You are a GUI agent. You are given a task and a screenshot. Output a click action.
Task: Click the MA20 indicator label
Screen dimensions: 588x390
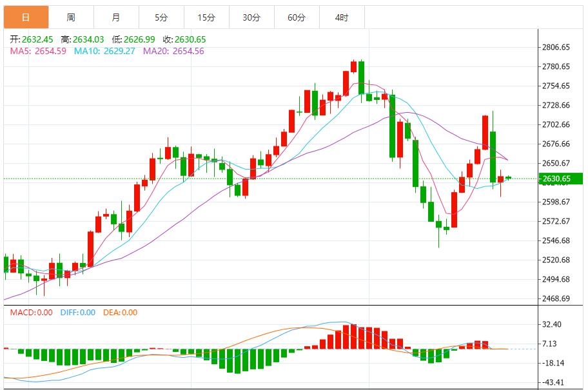pos(173,51)
